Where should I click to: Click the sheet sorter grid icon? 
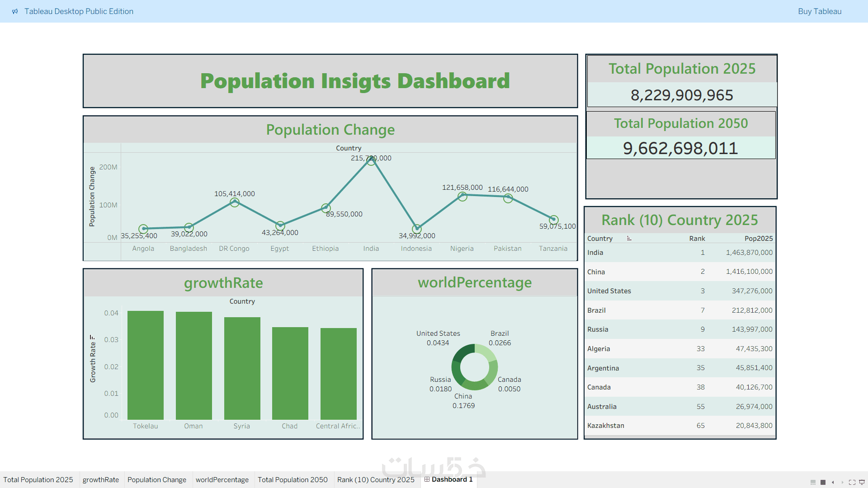pos(823,482)
